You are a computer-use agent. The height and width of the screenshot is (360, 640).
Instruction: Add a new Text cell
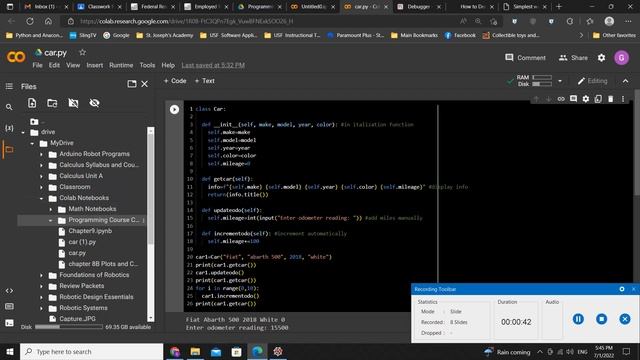[204, 81]
